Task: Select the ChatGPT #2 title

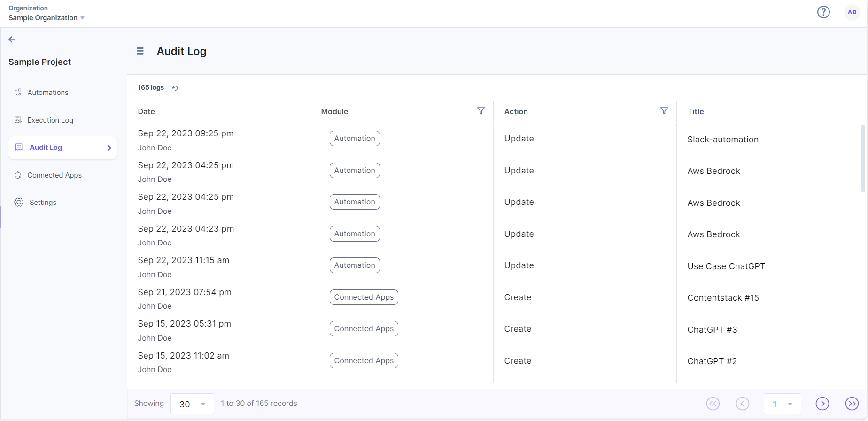Action: coord(712,361)
